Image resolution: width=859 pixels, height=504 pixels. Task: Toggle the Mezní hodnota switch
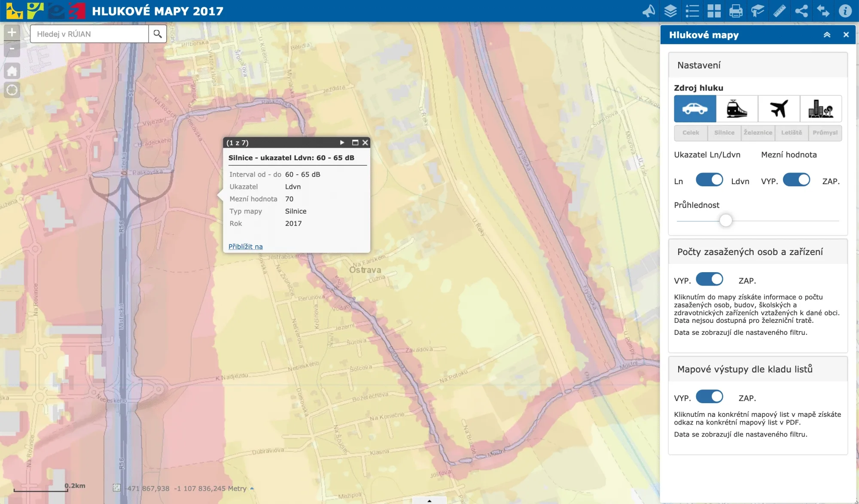tap(796, 180)
